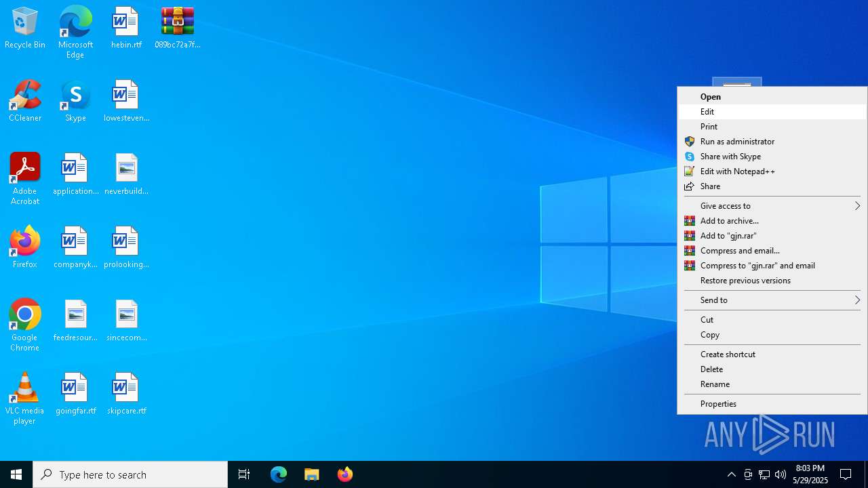Viewport: 868px width, 488px height.
Task: Click the Show desktop strip
Action: 866,474
